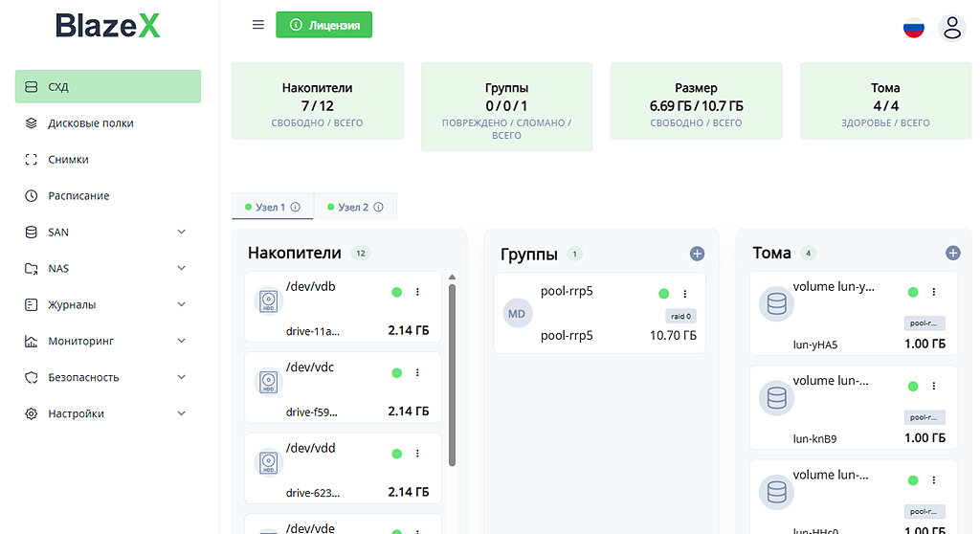This screenshot has height=534, width=980.
Task: Open three-dot menu for lun-yHA5 volume
Action: [x=934, y=292]
